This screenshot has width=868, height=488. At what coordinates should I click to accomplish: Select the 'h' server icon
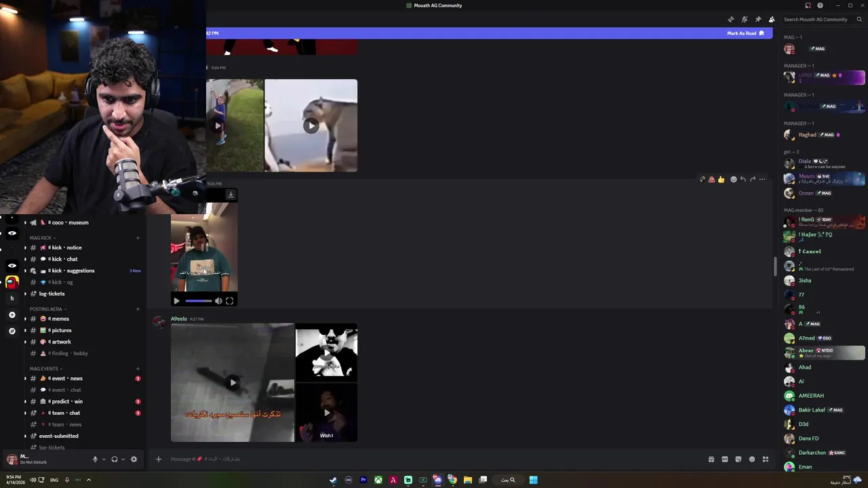pyautogui.click(x=12, y=298)
